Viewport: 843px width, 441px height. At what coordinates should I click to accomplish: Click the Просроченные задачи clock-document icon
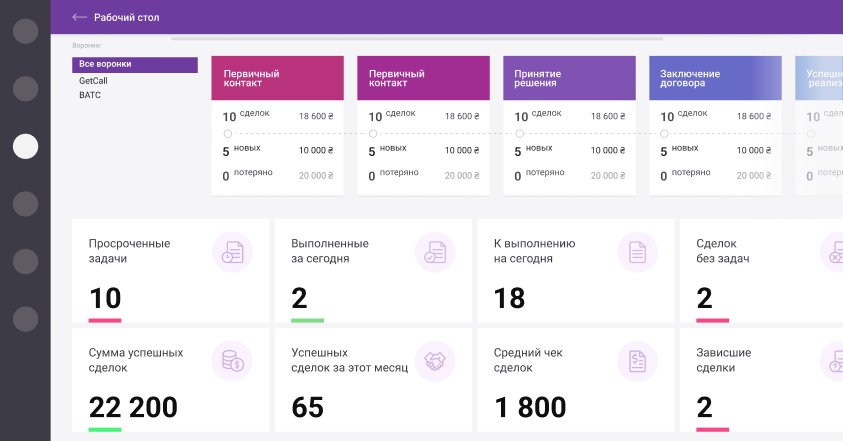[232, 252]
